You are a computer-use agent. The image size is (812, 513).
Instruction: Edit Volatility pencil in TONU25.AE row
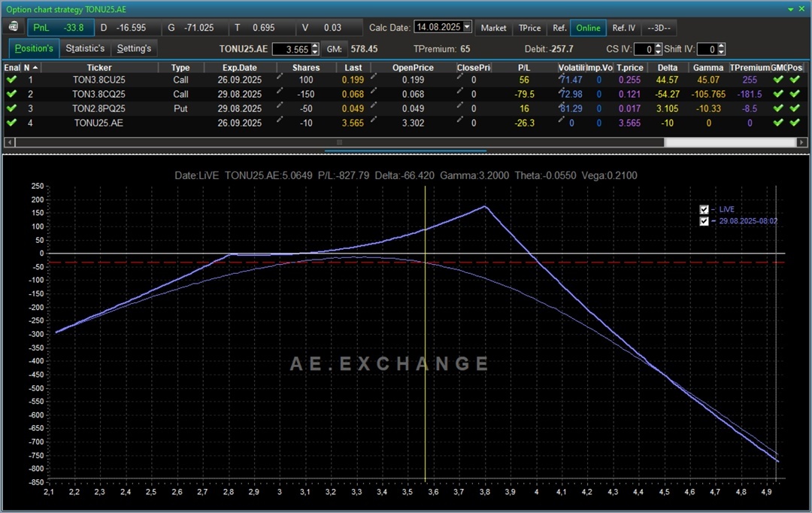tap(561, 120)
